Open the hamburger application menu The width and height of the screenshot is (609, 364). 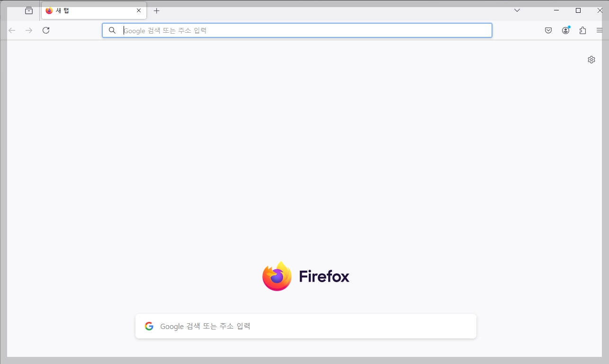(600, 30)
